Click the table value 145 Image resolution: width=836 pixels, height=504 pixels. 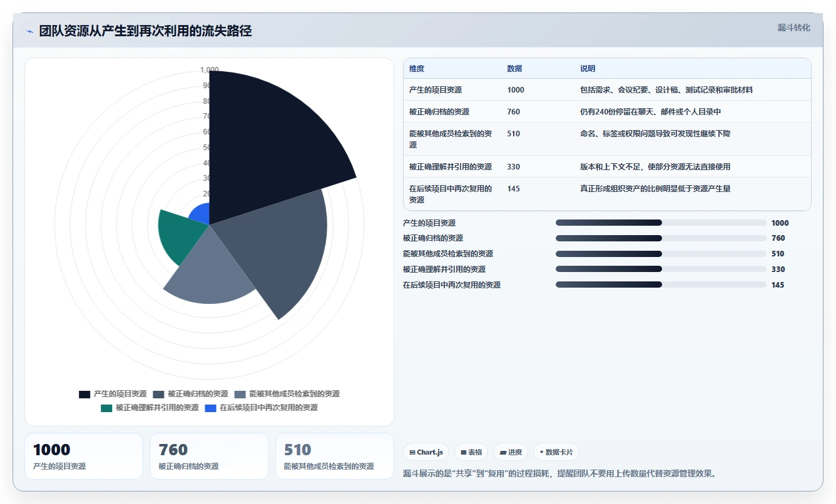pyautogui.click(x=514, y=189)
